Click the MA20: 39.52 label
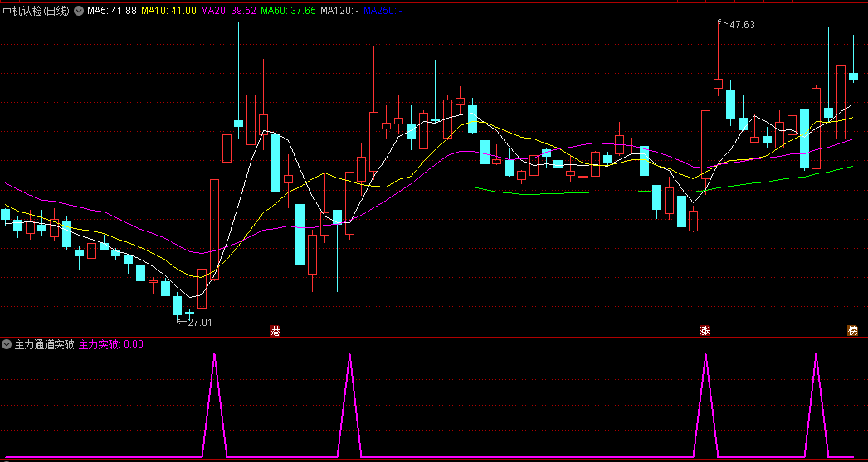Viewport: 868px width, 462px height. (x=228, y=11)
